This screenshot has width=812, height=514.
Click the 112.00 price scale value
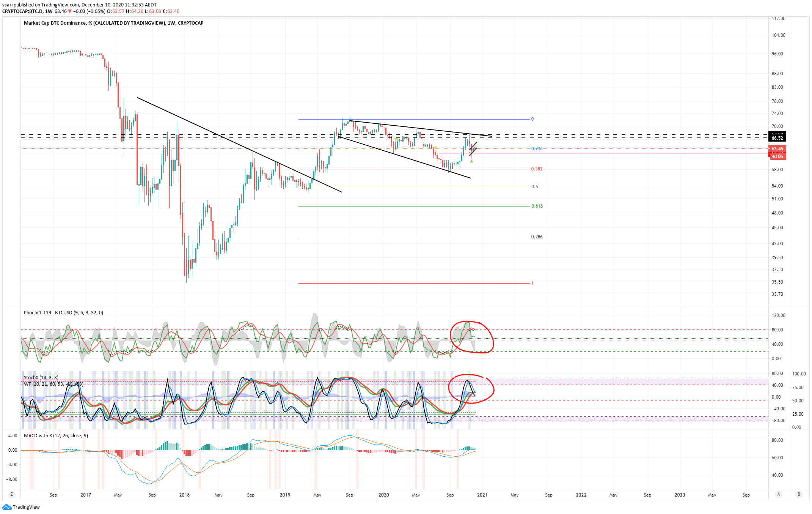(778, 19)
